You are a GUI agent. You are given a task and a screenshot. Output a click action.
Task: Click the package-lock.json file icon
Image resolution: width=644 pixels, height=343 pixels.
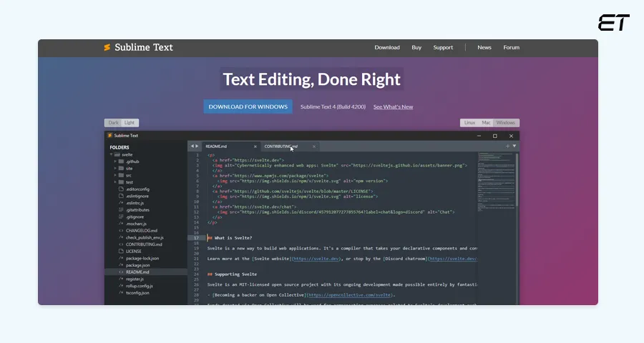click(x=121, y=258)
